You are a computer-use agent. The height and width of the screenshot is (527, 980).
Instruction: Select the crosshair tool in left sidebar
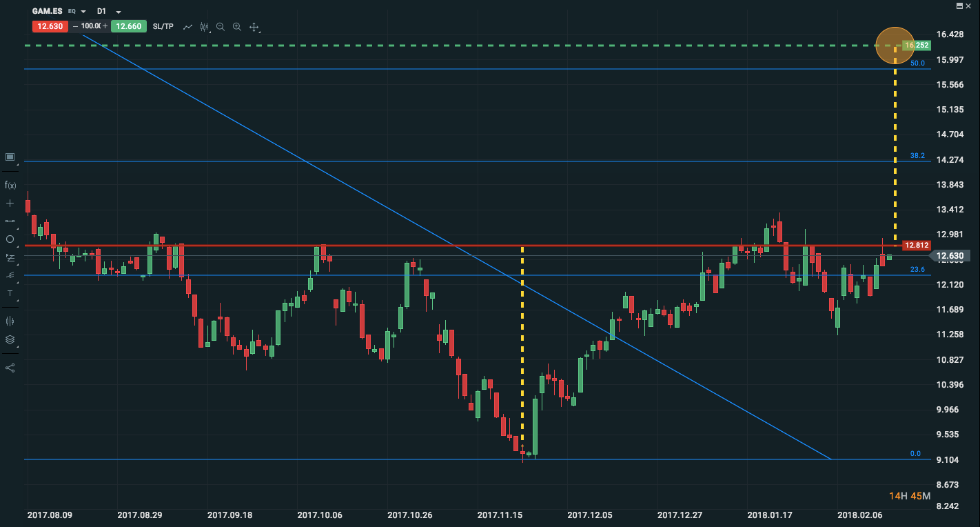point(10,203)
